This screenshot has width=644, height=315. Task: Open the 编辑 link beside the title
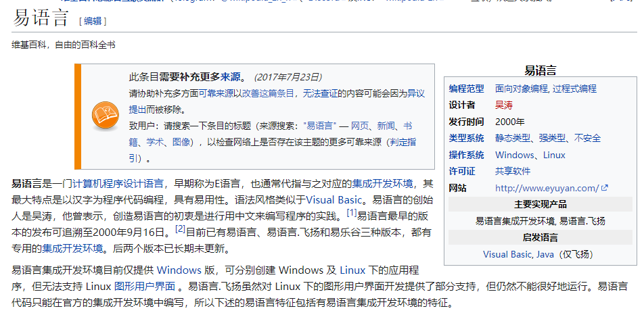click(x=93, y=22)
